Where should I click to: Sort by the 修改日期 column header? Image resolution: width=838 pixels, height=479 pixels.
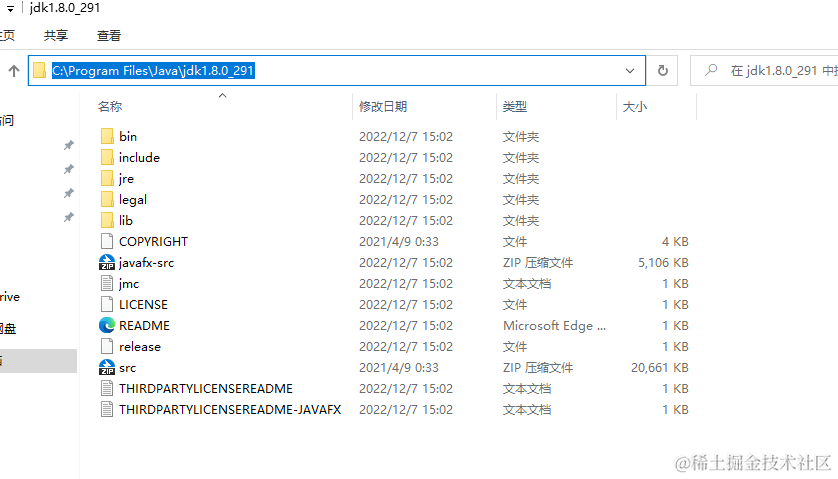[383, 106]
